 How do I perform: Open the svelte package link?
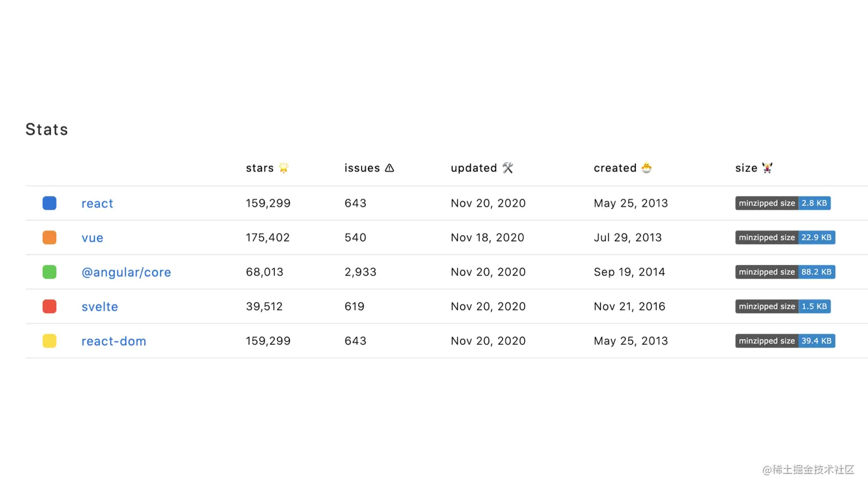[x=100, y=307]
